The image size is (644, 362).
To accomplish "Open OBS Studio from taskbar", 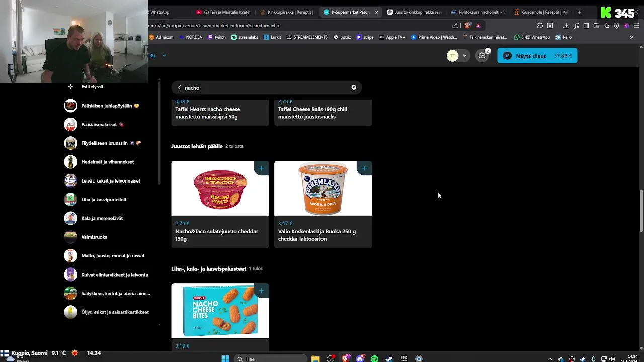I will click(x=331, y=359).
